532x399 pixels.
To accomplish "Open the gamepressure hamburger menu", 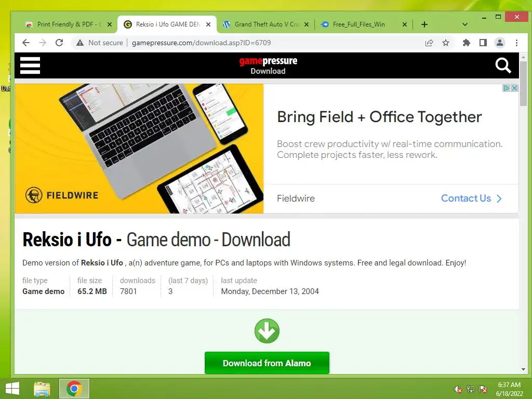I will (30, 65).
